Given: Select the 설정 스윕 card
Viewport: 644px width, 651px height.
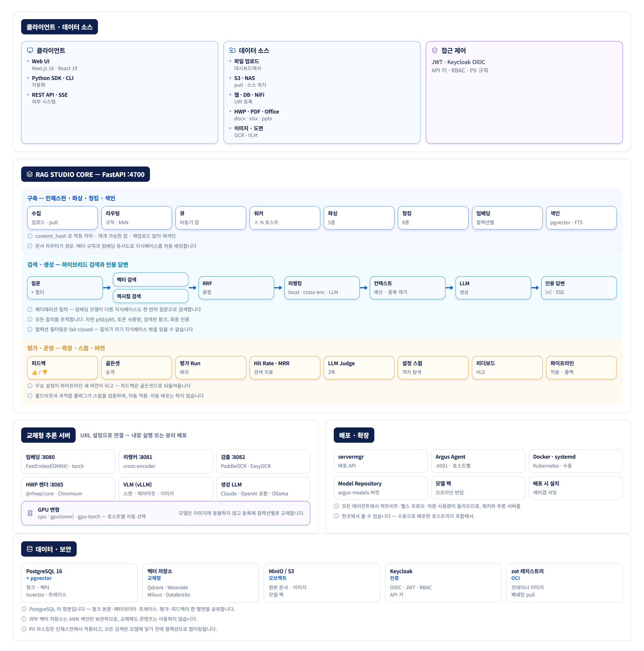Looking at the screenshot, I should [433, 368].
